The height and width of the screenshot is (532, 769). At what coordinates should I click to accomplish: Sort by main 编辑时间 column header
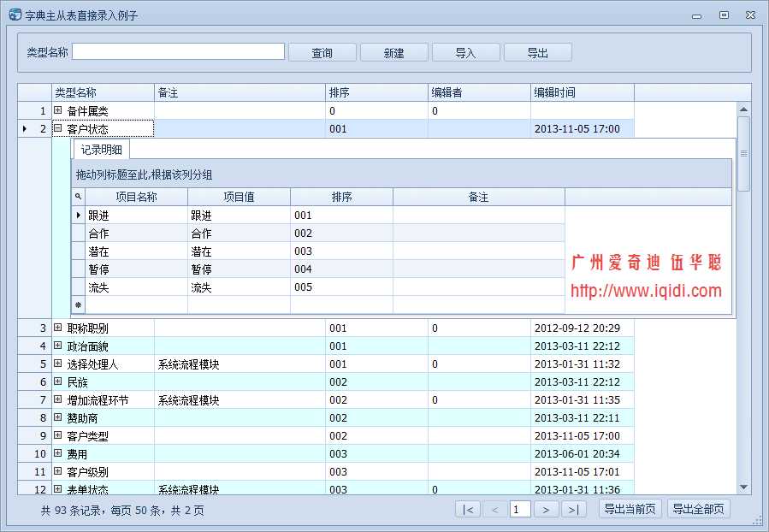(583, 92)
